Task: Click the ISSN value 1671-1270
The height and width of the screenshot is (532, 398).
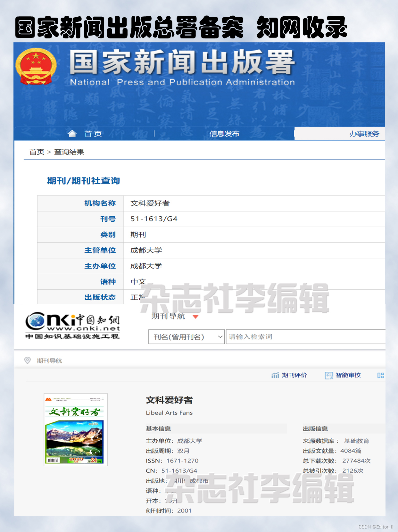Action: [182, 461]
